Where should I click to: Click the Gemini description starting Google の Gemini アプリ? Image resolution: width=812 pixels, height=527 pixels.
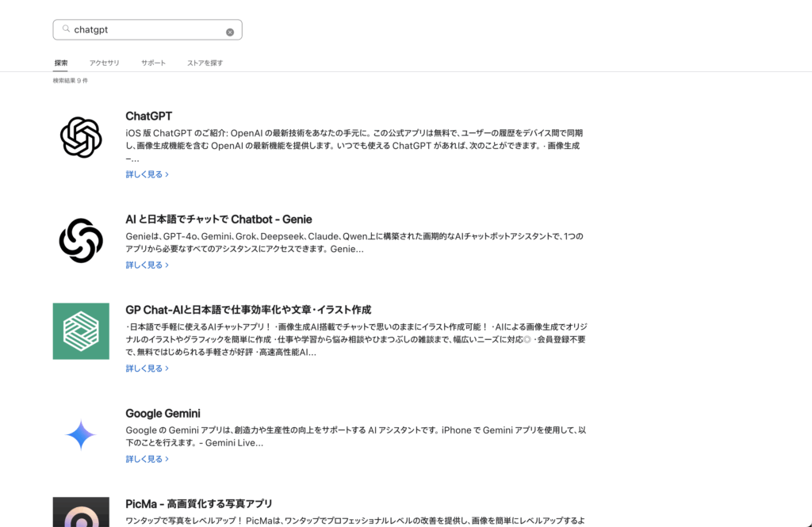click(356, 437)
